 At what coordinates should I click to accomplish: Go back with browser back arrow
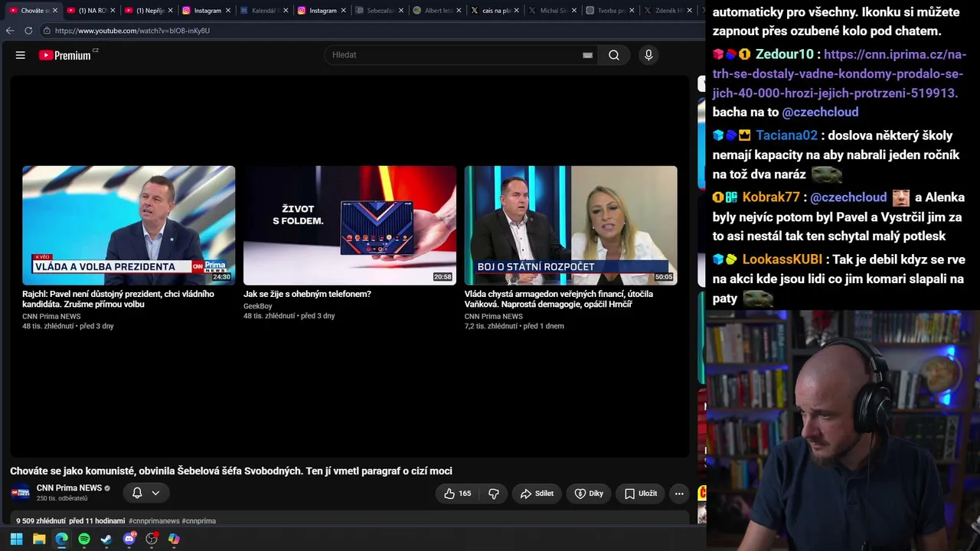tap(10, 31)
